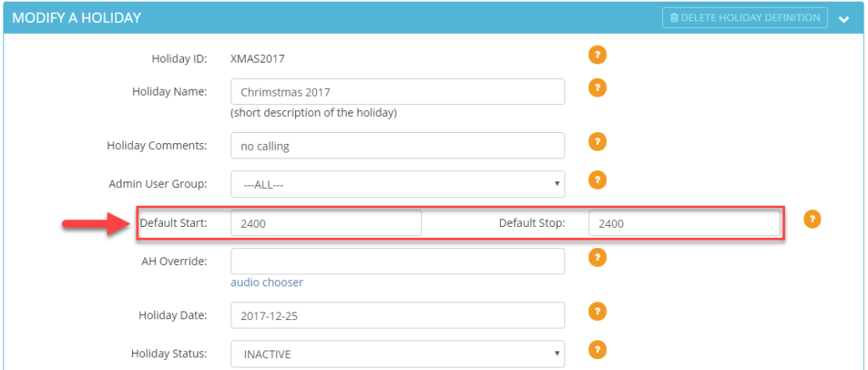The width and height of the screenshot is (868, 370).
Task: Collapse the Modify A Holiday panel chevron
Action: point(843,19)
